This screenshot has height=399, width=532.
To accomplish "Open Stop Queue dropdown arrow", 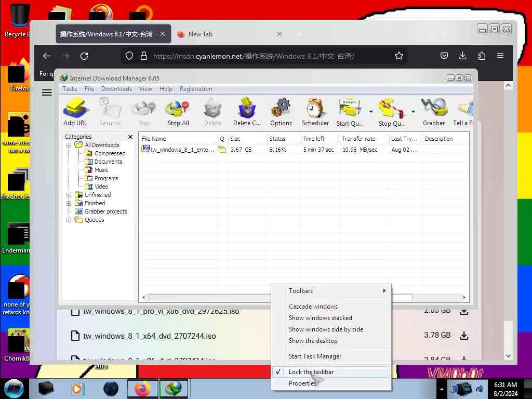I will point(413,112).
